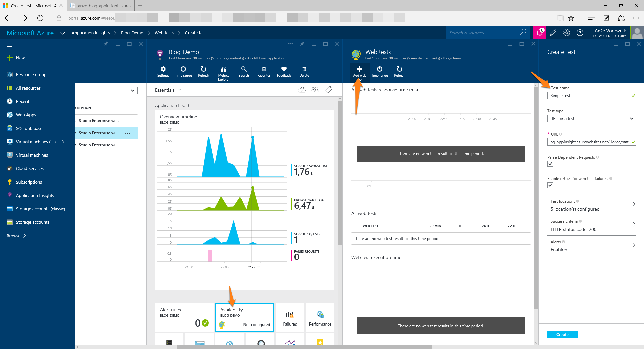Click horizontal scrollbar at bottom
This screenshot has height=349, width=644.
pos(304,347)
